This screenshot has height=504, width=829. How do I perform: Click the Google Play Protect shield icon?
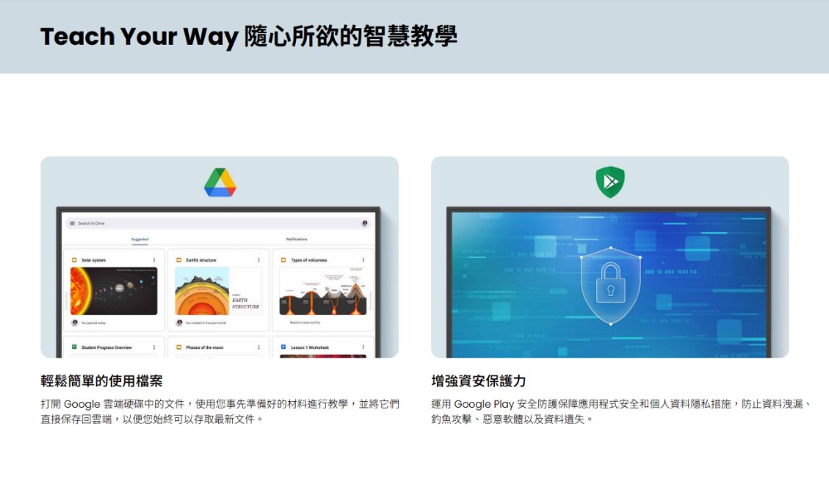click(x=610, y=182)
